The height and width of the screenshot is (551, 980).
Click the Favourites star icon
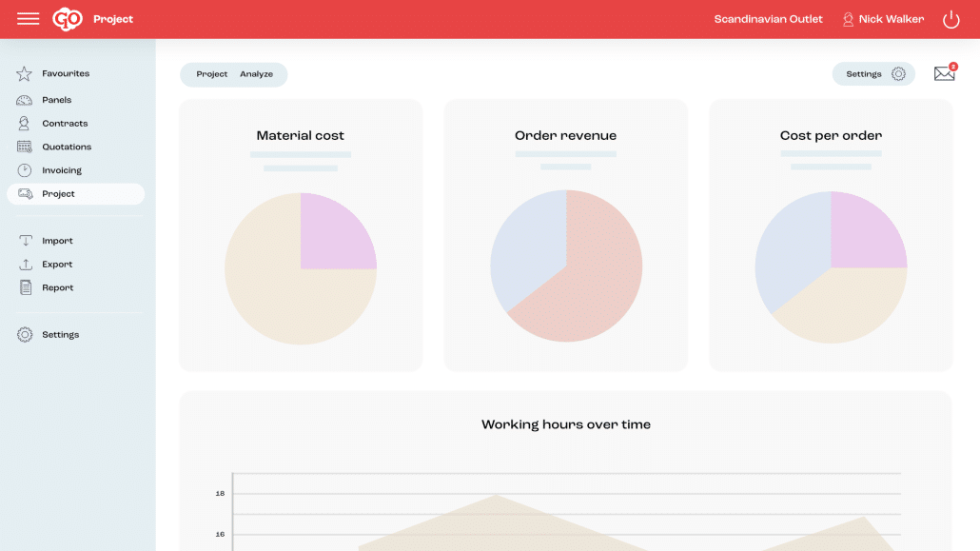[x=25, y=74]
